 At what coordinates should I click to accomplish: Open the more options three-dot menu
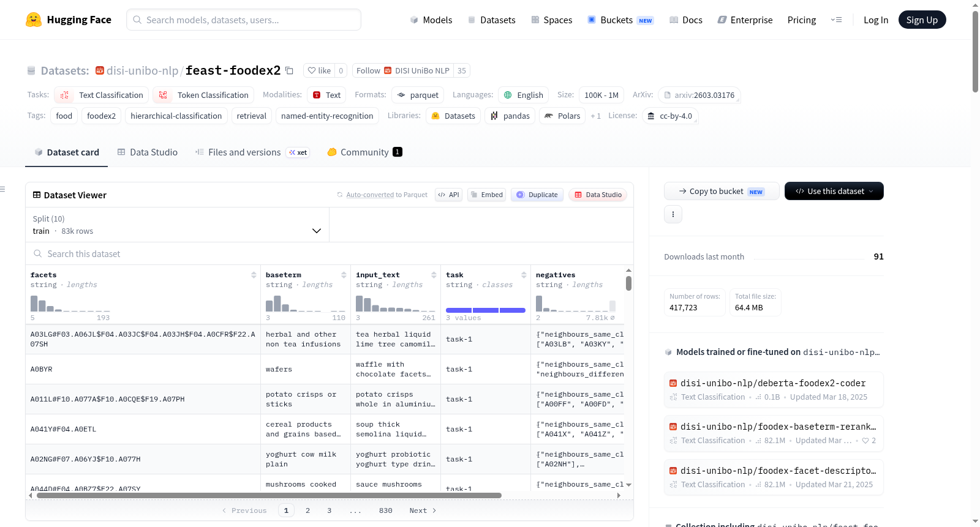673,214
